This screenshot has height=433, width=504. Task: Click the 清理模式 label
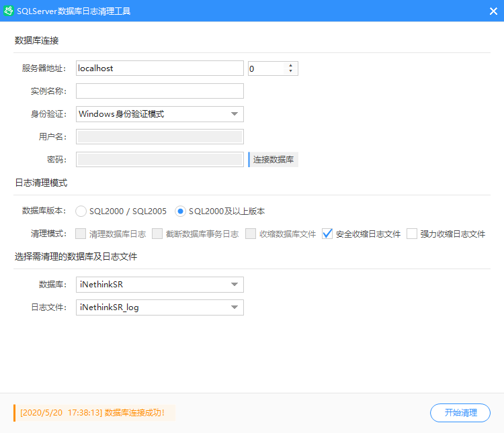(x=48, y=234)
